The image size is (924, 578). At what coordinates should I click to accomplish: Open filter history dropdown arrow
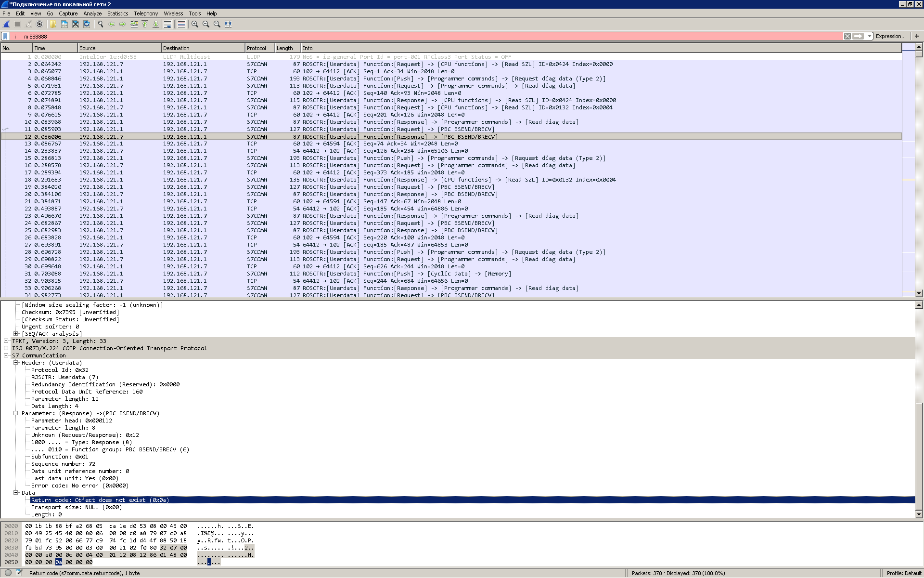(x=869, y=36)
